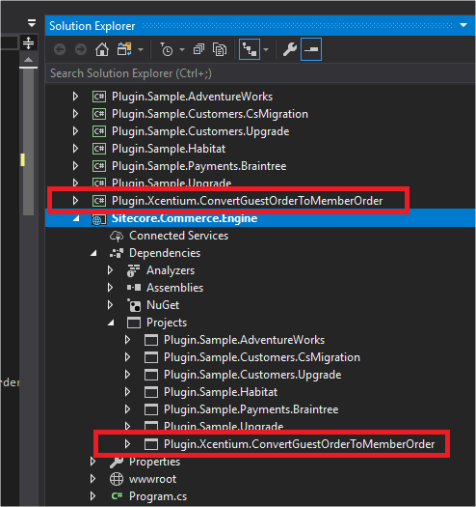Click the Home icon in Solution Explorer toolbar
The width and height of the screenshot is (476, 507).
point(102,50)
